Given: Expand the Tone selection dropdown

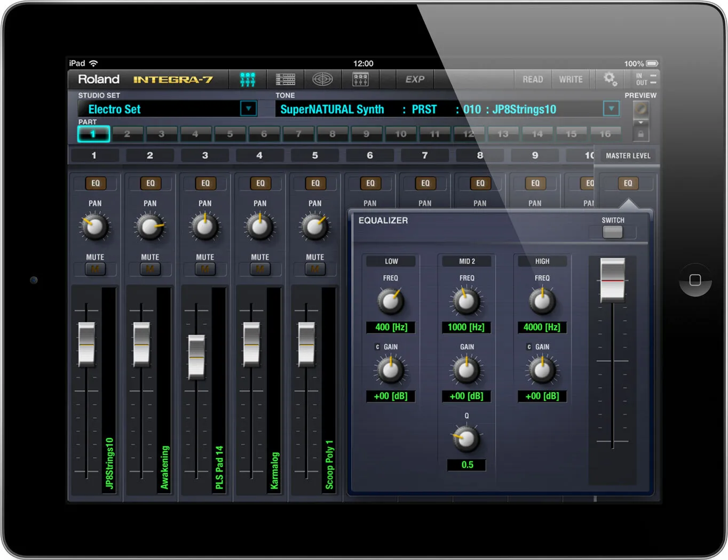Looking at the screenshot, I should 611,109.
